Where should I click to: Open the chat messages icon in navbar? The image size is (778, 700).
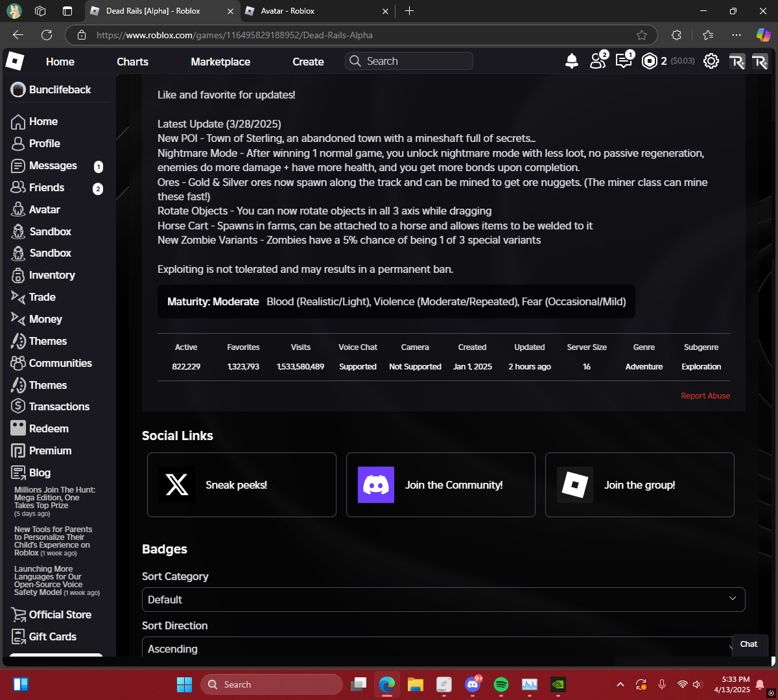tap(624, 60)
